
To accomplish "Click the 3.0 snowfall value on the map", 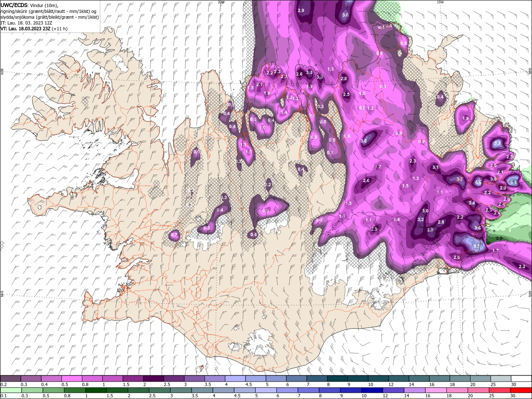I will click(x=425, y=211).
